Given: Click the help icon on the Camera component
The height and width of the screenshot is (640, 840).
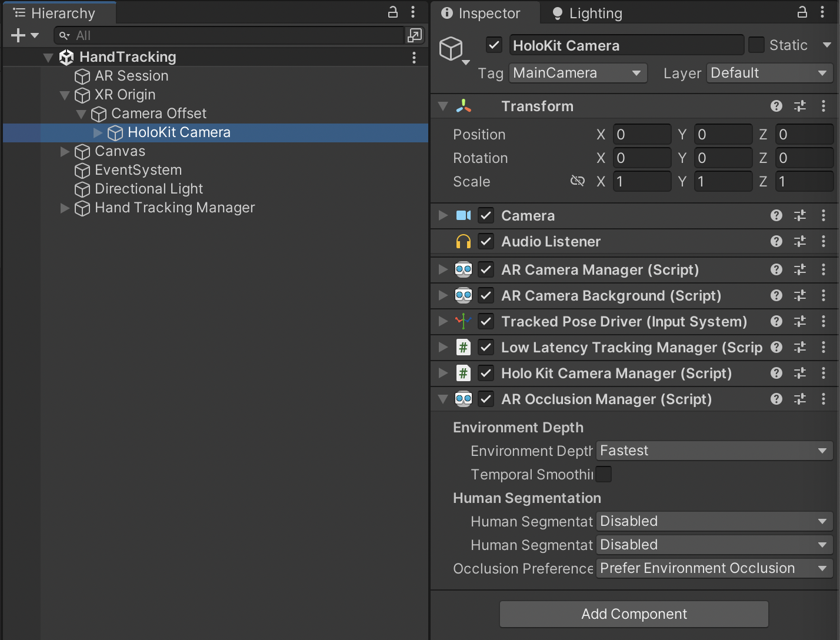Looking at the screenshot, I should 776,215.
